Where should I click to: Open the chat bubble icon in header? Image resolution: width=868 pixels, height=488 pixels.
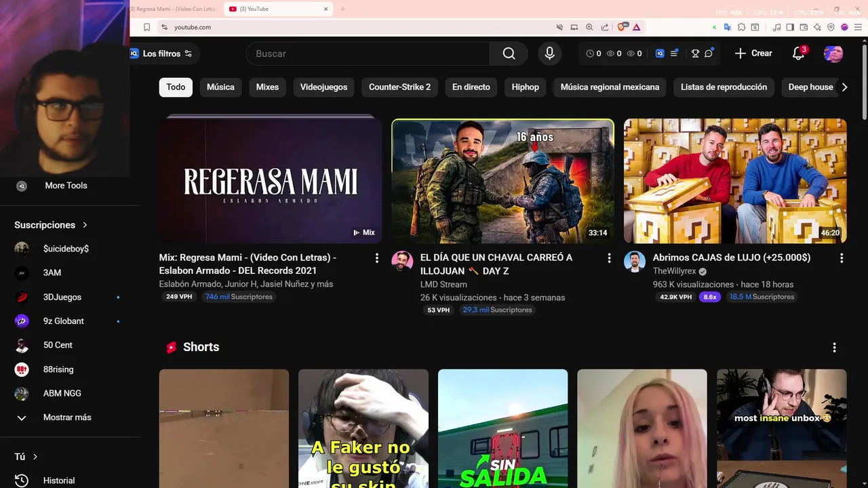point(709,54)
